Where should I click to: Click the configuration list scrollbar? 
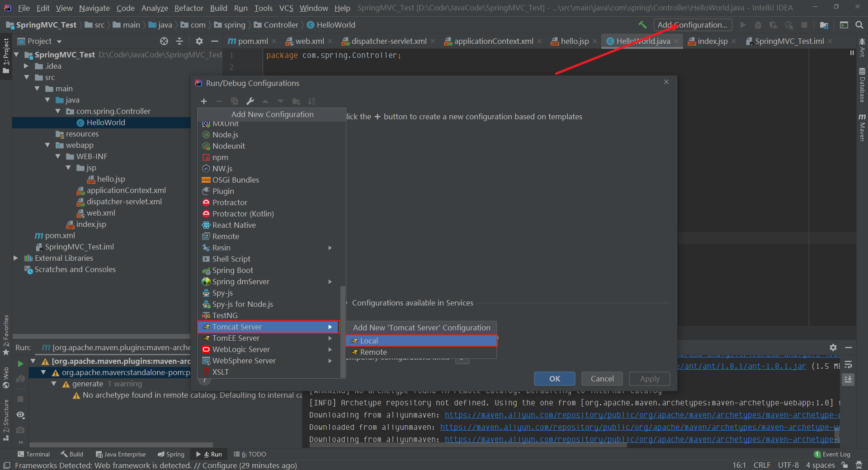pos(343,331)
